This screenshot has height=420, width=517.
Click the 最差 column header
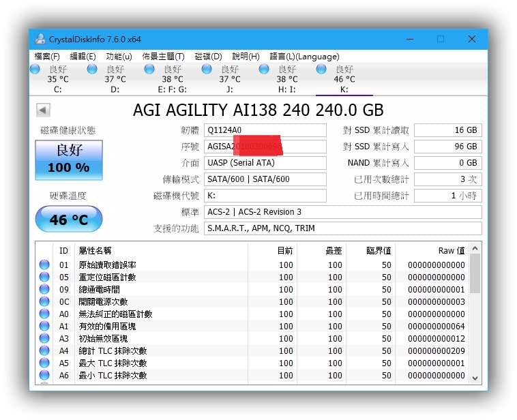pos(321,251)
